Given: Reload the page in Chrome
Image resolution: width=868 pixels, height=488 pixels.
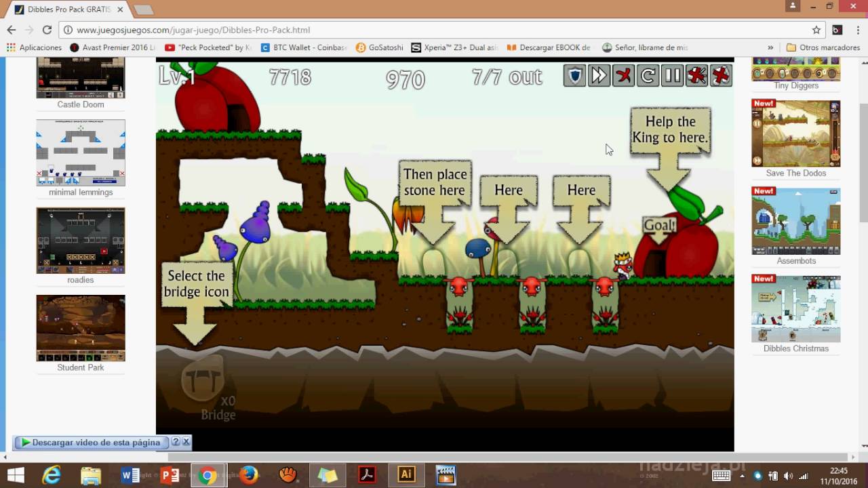Looking at the screenshot, I should tap(47, 30).
